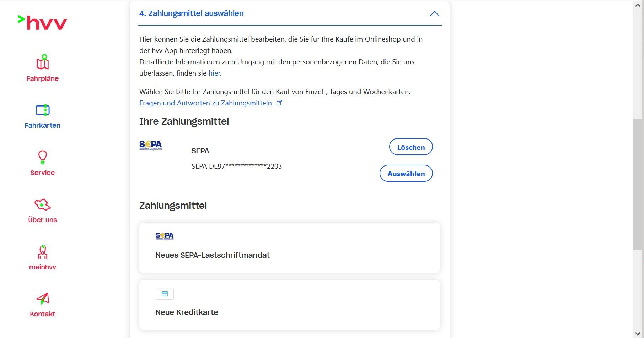
Task: Select Neues SEPA-Lastschriftmandat option
Action: tap(213, 255)
